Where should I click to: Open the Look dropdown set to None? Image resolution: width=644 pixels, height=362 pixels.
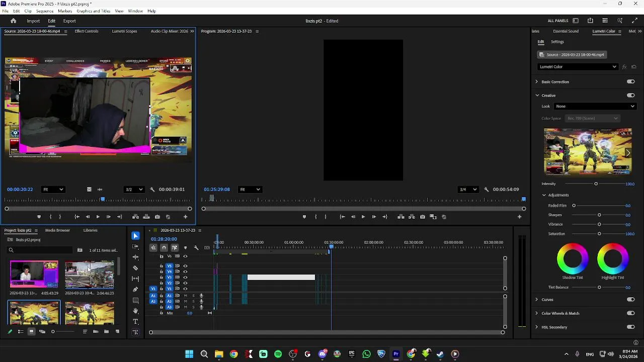[595, 106]
